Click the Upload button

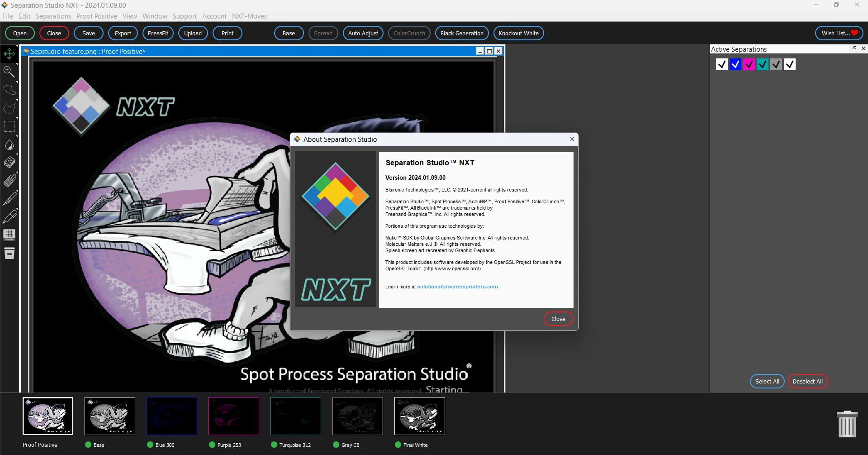(x=193, y=33)
